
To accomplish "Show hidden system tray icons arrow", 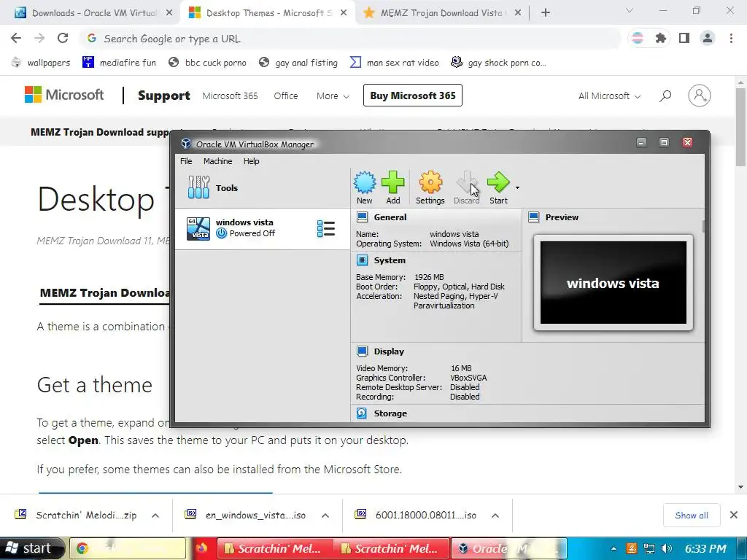I will pos(614,548).
